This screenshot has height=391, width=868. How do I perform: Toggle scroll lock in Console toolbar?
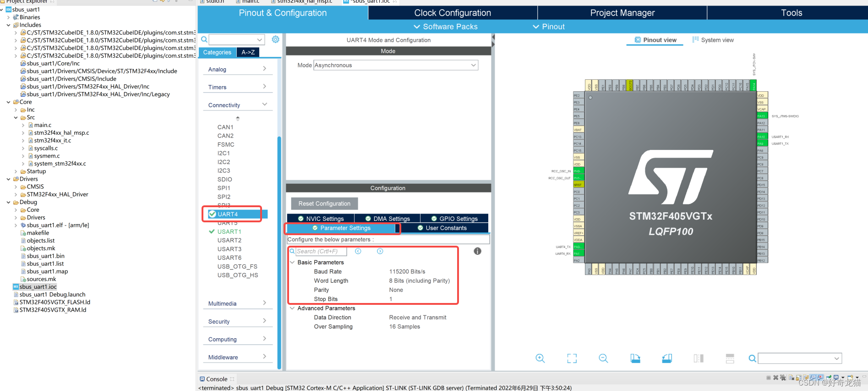click(x=798, y=378)
